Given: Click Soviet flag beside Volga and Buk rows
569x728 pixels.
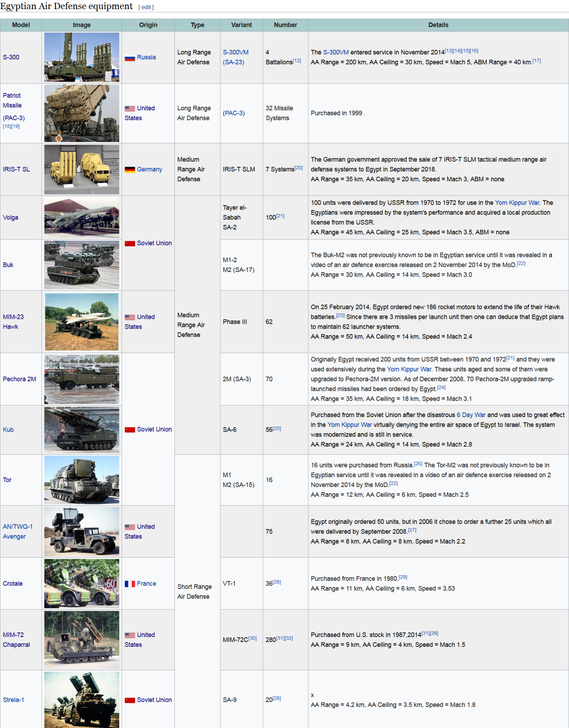Looking at the screenshot, I should point(130,244).
